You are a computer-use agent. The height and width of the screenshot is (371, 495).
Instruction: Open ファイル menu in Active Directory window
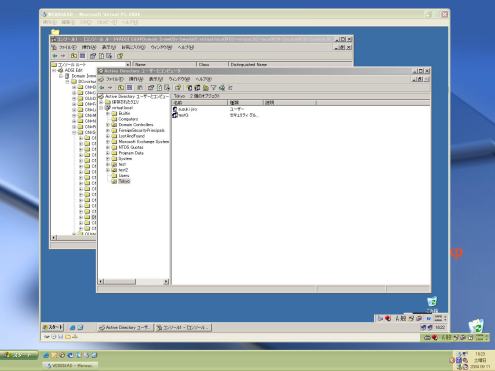point(115,79)
